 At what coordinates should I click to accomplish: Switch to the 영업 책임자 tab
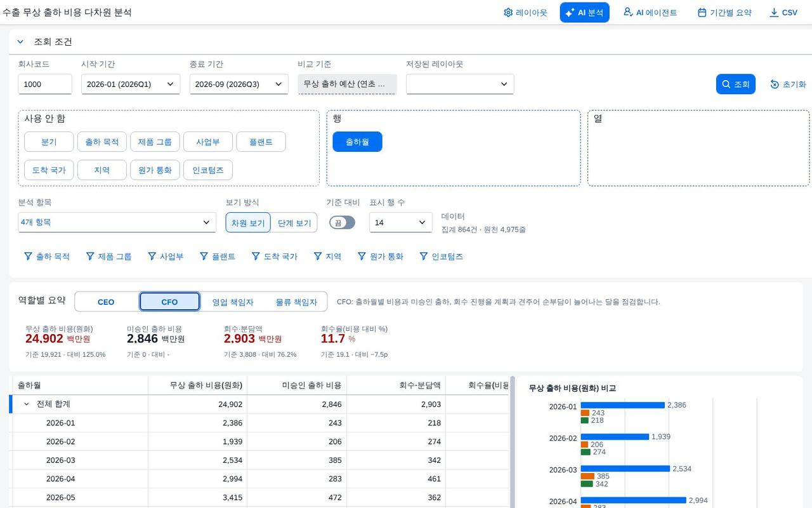pyautogui.click(x=233, y=302)
